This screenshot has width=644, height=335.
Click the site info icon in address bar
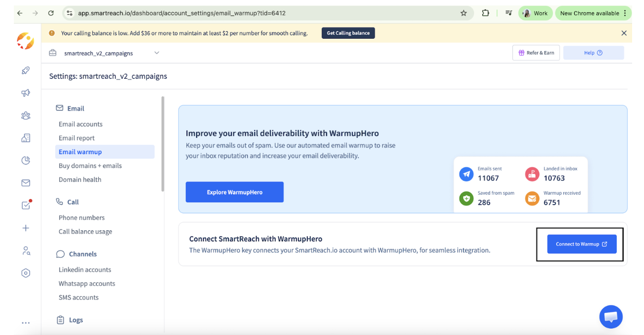coord(70,13)
